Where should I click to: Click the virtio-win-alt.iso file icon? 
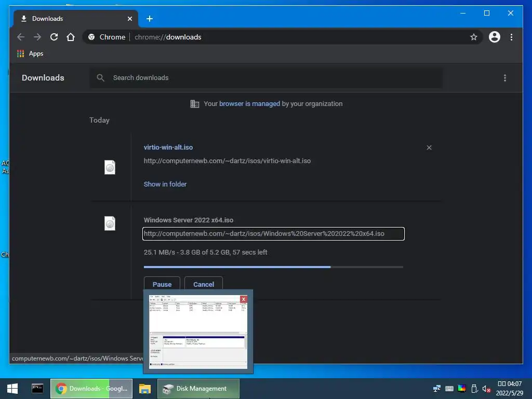tap(110, 167)
